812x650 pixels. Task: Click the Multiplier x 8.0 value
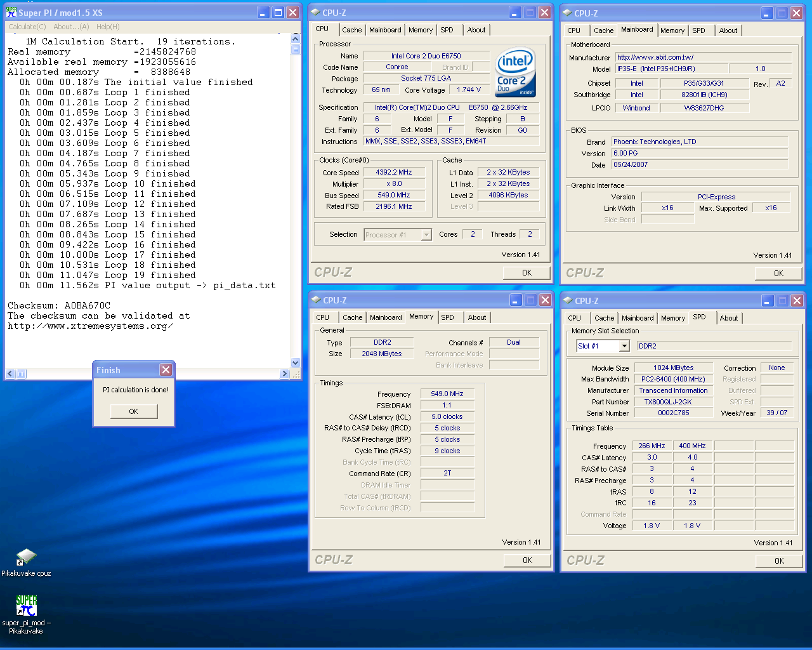pyautogui.click(x=394, y=183)
